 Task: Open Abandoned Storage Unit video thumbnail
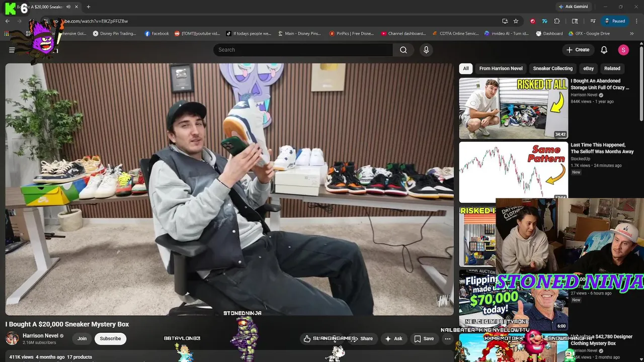(513, 108)
